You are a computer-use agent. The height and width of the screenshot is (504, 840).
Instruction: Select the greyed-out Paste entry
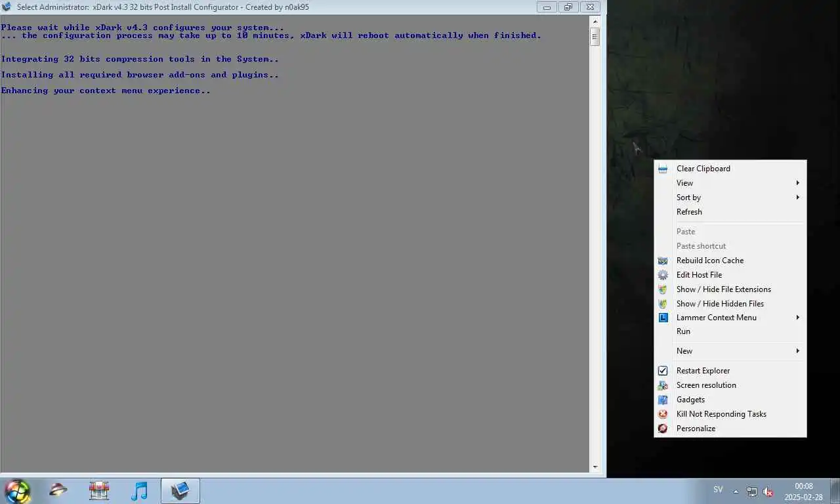point(730,232)
